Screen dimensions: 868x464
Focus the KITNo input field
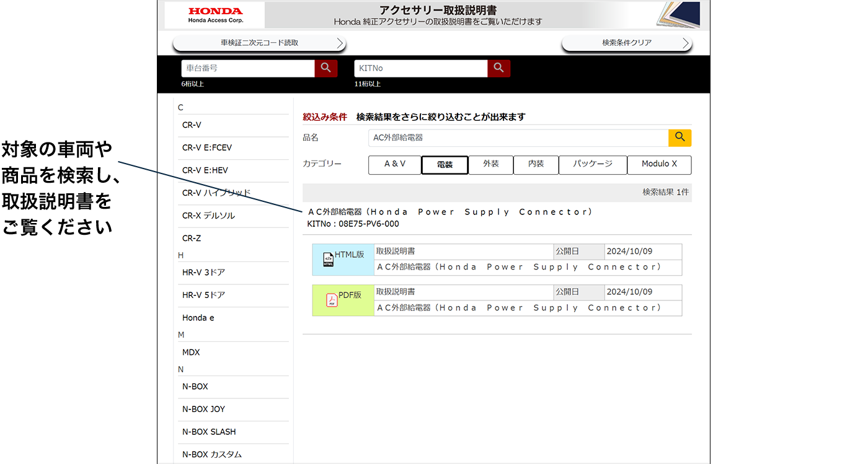pyautogui.click(x=420, y=68)
